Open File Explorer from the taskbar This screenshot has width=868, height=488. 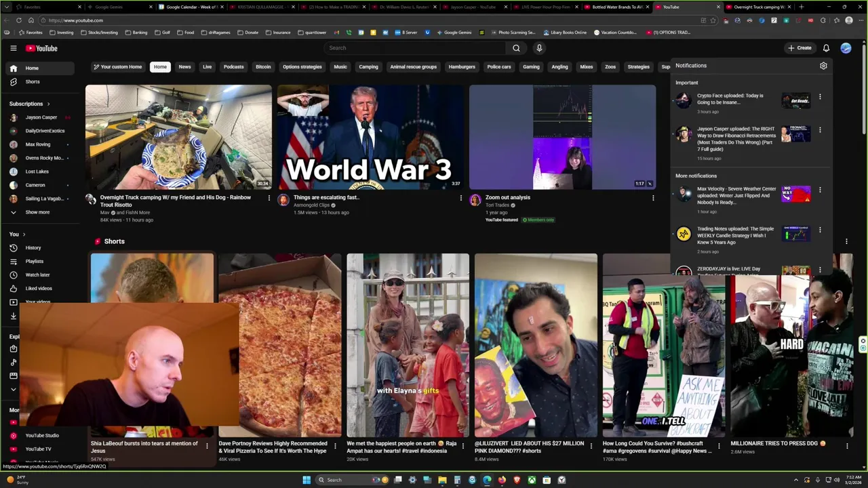[442, 480]
